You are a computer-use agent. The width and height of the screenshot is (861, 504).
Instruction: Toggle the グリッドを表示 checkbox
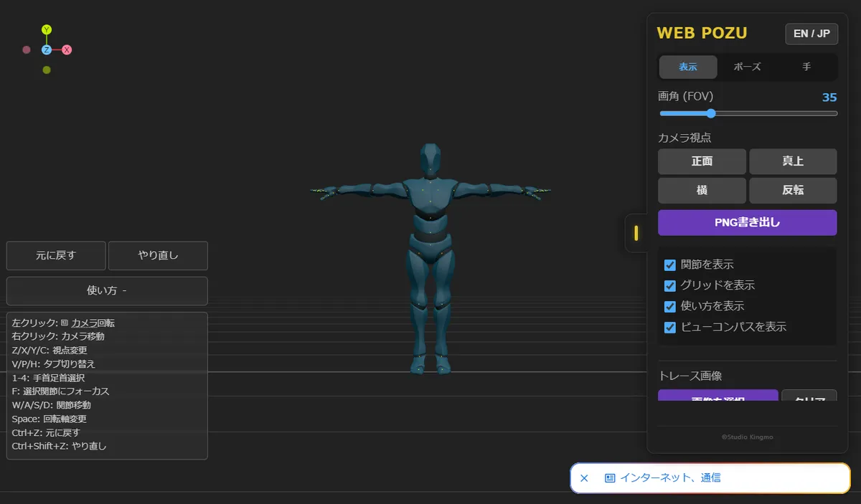pyautogui.click(x=670, y=286)
